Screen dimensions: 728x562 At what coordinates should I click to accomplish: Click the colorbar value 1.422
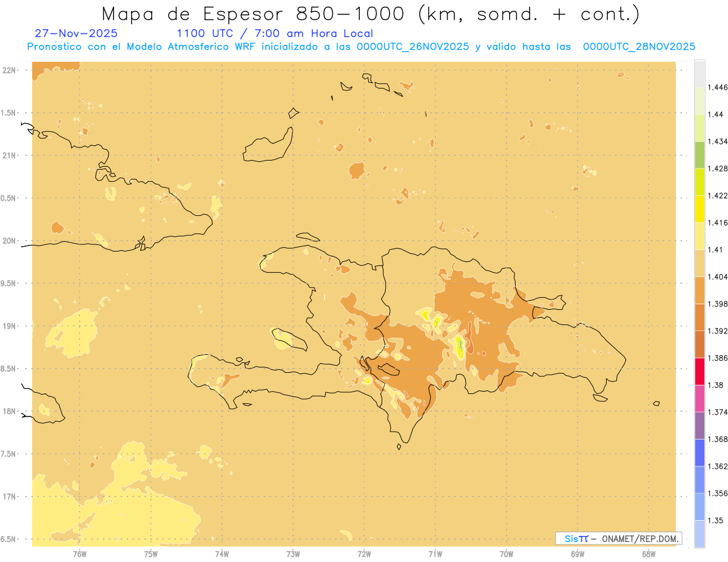click(x=716, y=196)
